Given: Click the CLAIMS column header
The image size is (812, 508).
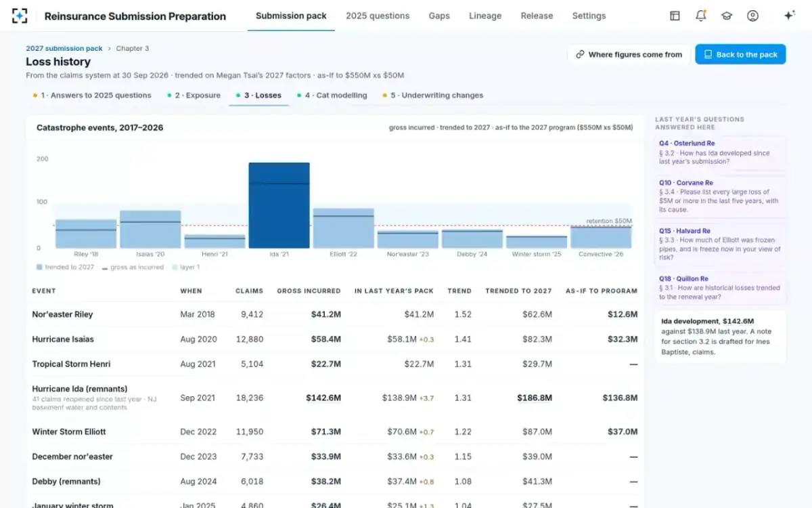Looking at the screenshot, I should point(249,291).
